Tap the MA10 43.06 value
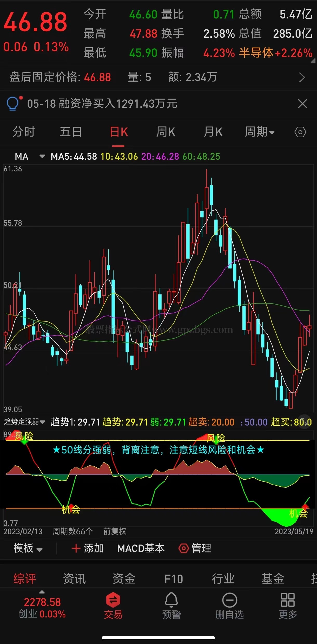The height and width of the screenshot is (644, 317). (x=119, y=156)
